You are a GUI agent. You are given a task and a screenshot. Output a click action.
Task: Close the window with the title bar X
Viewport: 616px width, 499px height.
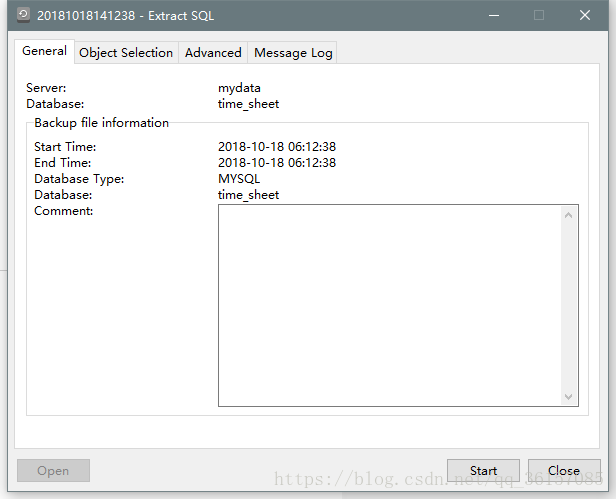pos(585,16)
